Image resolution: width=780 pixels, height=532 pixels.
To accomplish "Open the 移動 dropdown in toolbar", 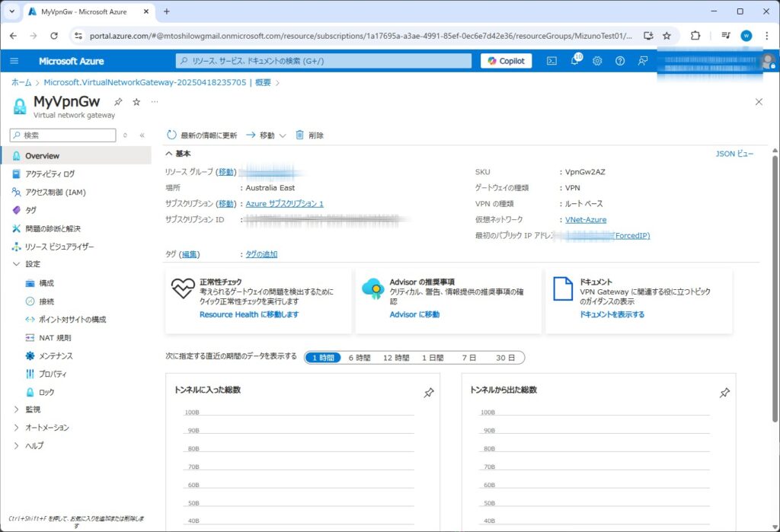I will [266, 135].
